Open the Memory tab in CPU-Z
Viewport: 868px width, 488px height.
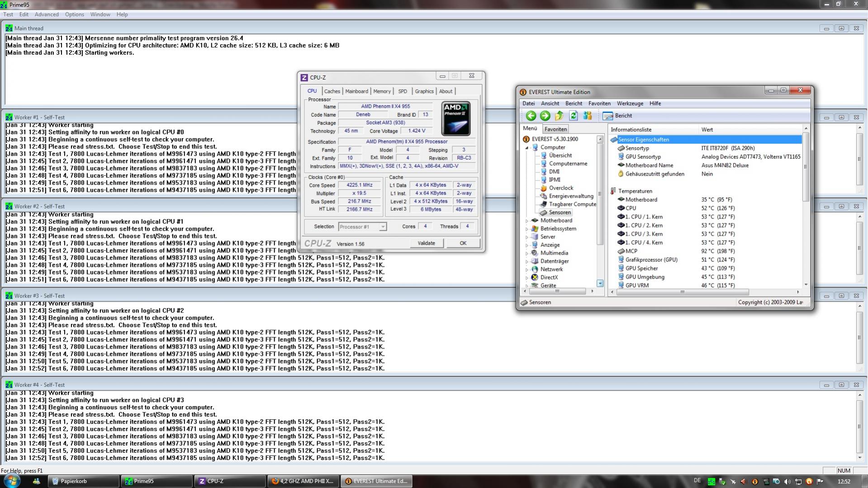[x=382, y=91]
